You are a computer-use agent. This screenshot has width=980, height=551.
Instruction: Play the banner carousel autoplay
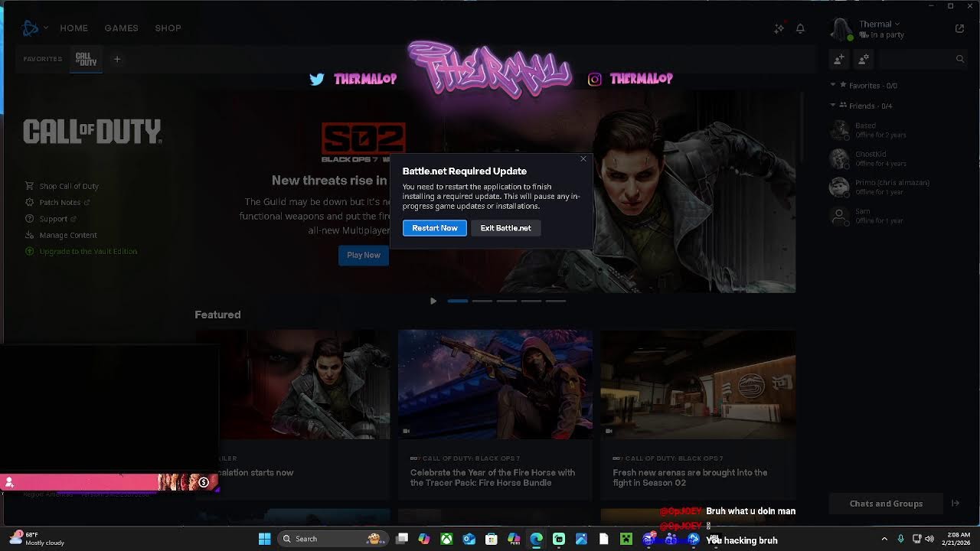click(x=433, y=302)
